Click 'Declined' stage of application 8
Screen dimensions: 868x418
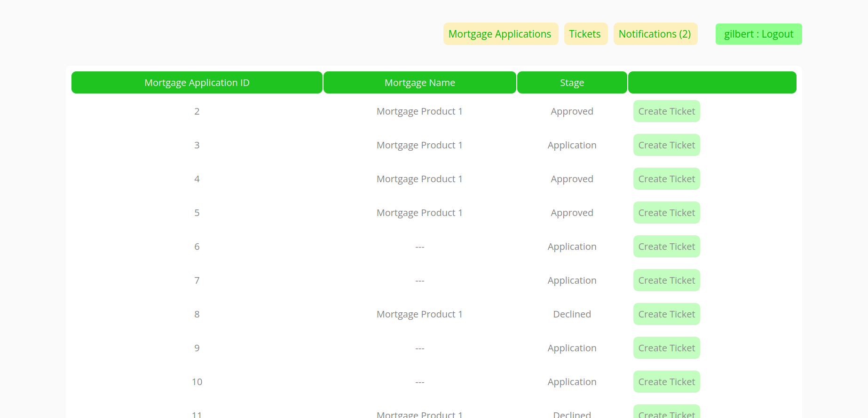point(572,314)
